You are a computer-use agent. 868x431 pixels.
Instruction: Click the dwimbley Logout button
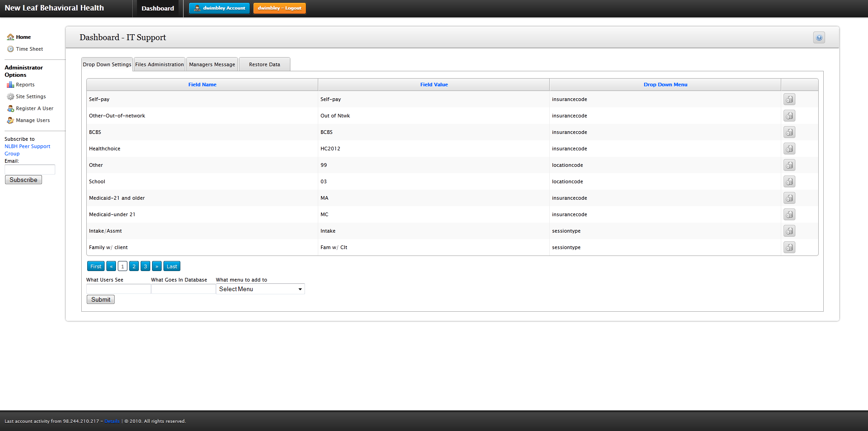point(279,8)
